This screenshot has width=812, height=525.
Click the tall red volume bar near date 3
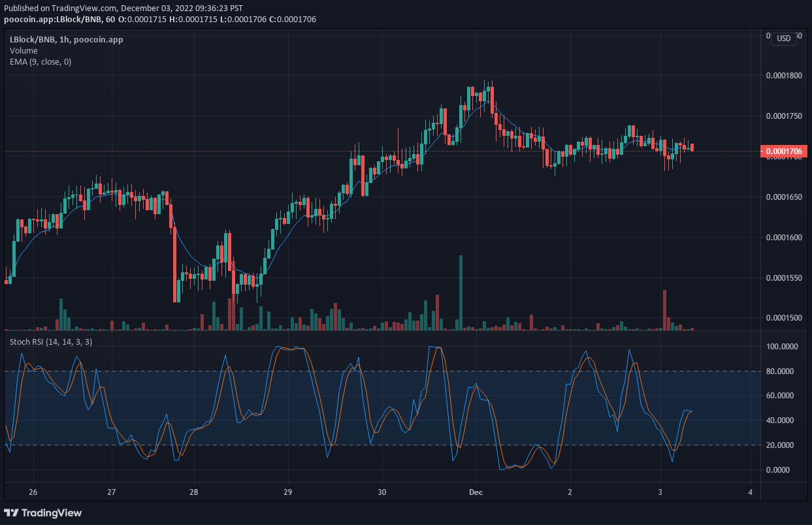tap(664, 310)
